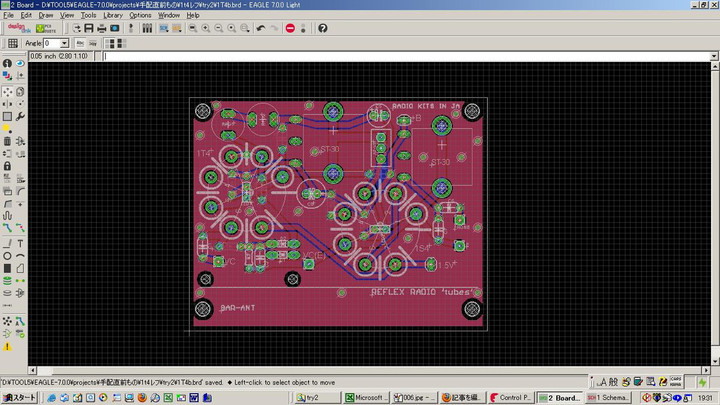Open Help via the question mark icon
The width and height of the screenshot is (720, 405).
pyautogui.click(x=323, y=28)
